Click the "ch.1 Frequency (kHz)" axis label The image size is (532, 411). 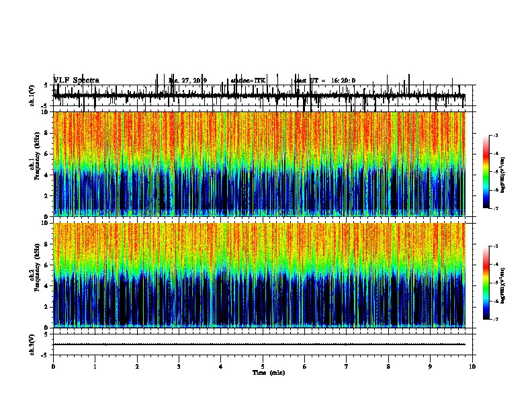(x=34, y=154)
